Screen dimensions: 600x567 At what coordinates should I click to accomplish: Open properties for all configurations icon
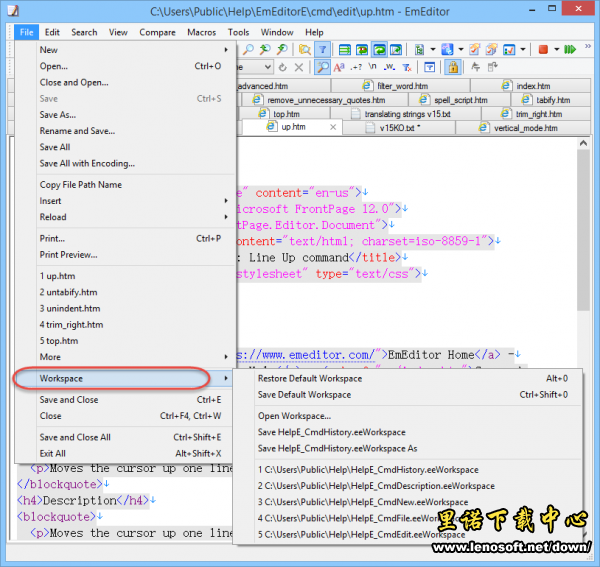(492, 49)
